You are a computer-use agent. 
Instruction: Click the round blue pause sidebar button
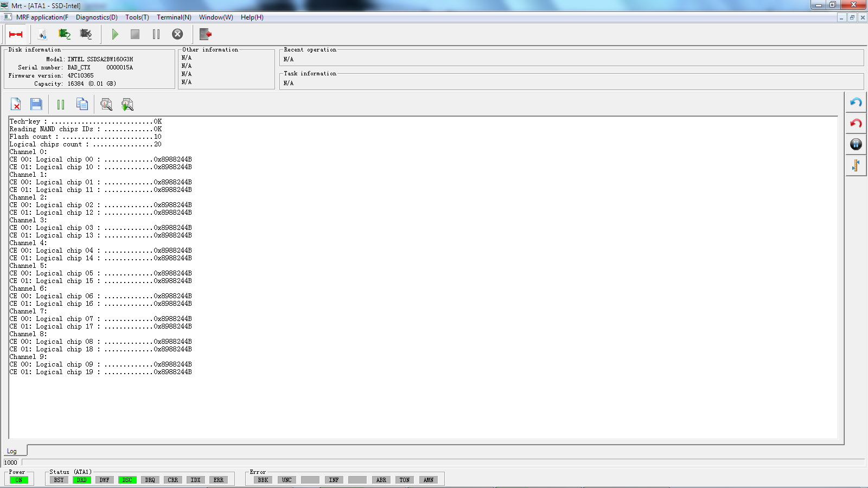(856, 144)
